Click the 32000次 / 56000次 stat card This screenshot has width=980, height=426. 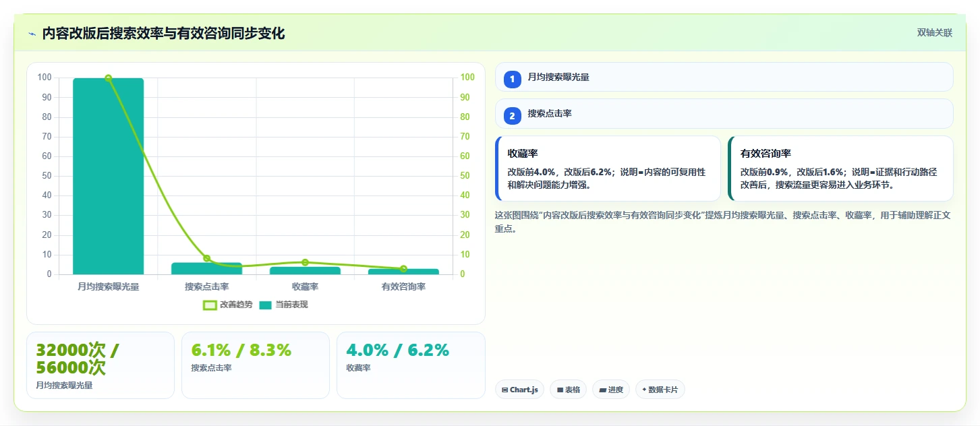100,365
